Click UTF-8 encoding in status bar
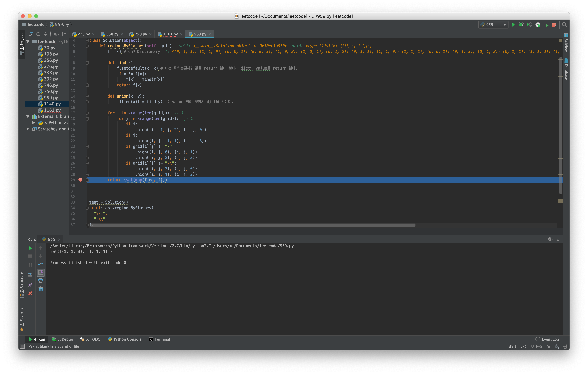588x374 pixels. coord(536,346)
